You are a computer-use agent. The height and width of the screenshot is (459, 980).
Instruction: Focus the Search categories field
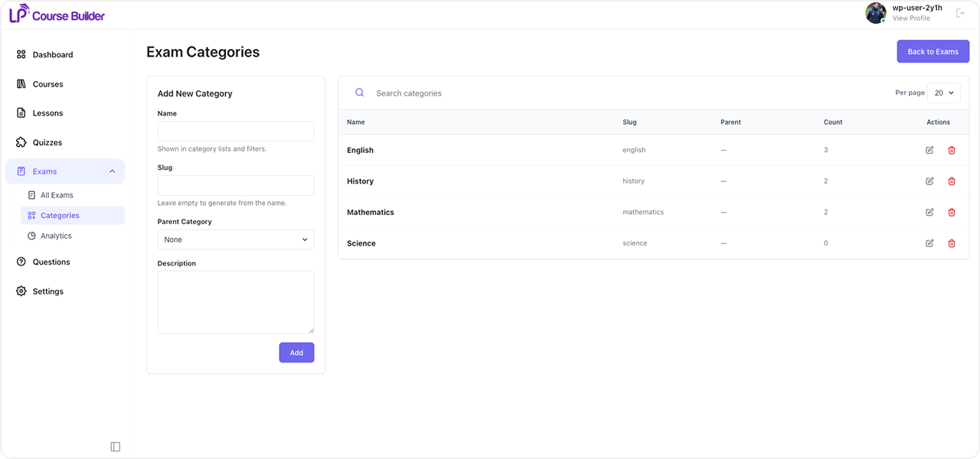click(x=628, y=93)
